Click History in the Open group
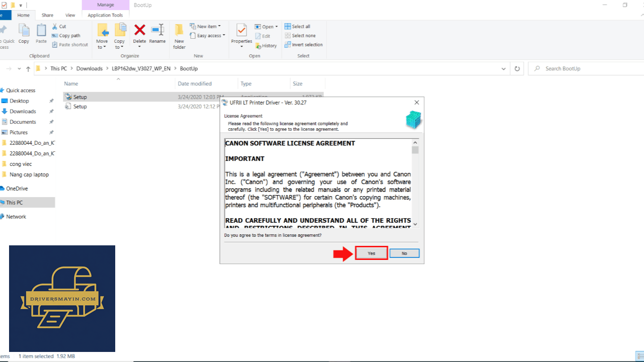 tap(266, 45)
